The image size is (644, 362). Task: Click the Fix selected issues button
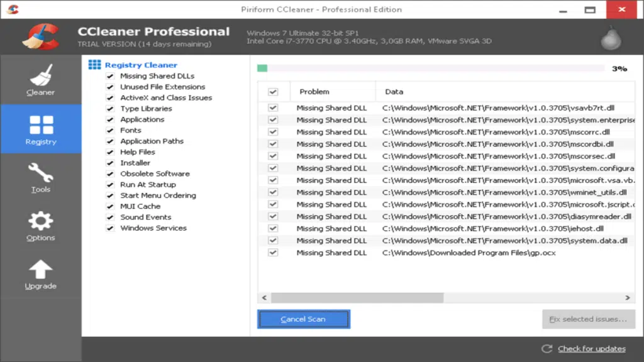coord(589,319)
